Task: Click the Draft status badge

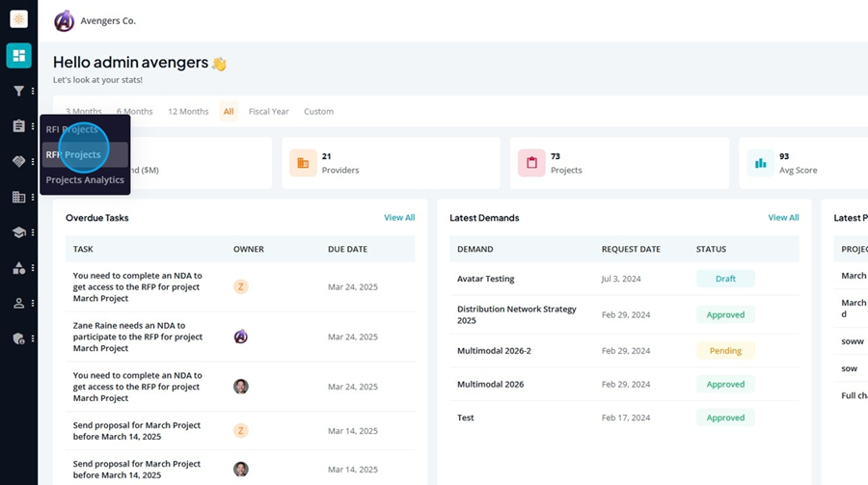Action: coord(725,279)
